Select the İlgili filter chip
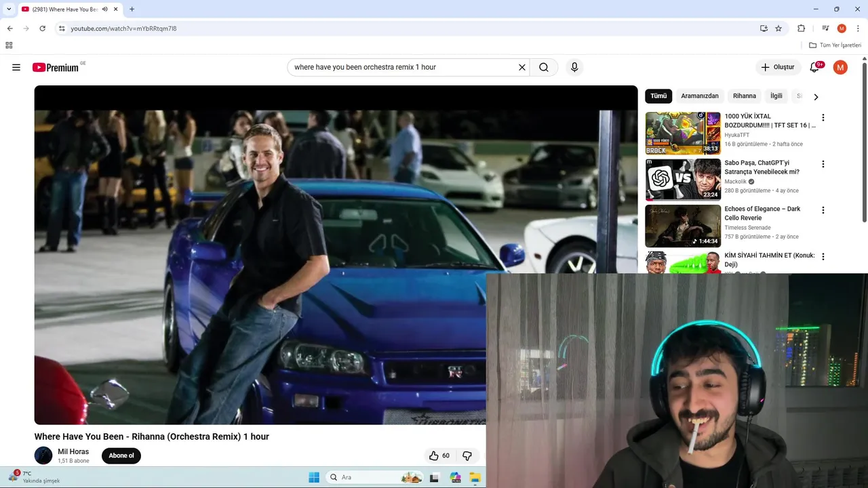Screen dimensions: 868x488 776,96
